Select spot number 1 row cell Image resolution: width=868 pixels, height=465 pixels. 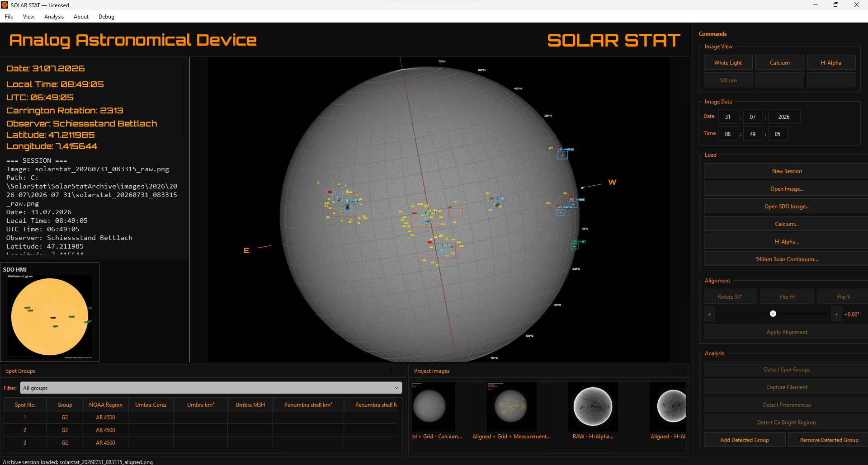[x=25, y=417]
